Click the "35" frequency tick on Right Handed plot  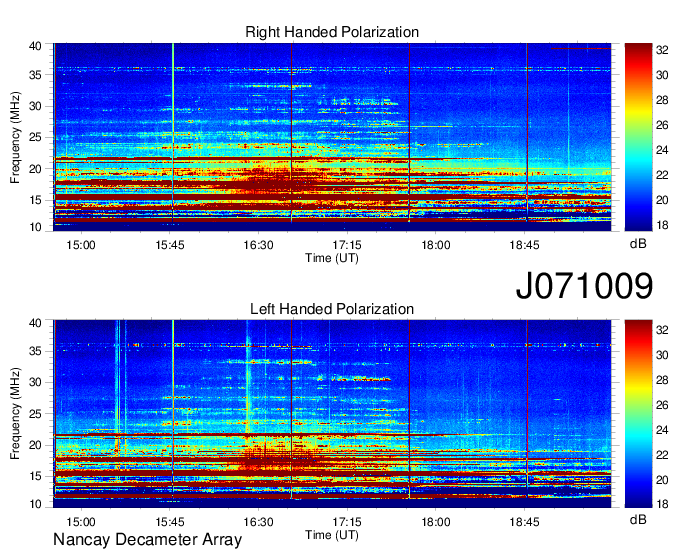click(36, 75)
